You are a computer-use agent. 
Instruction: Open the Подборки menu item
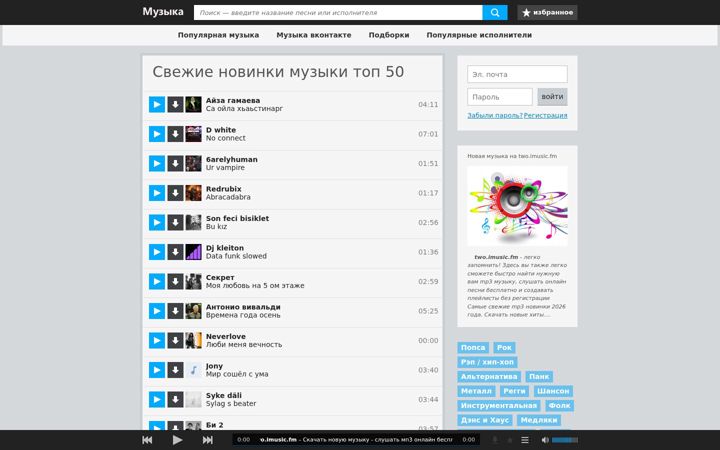coord(389,35)
